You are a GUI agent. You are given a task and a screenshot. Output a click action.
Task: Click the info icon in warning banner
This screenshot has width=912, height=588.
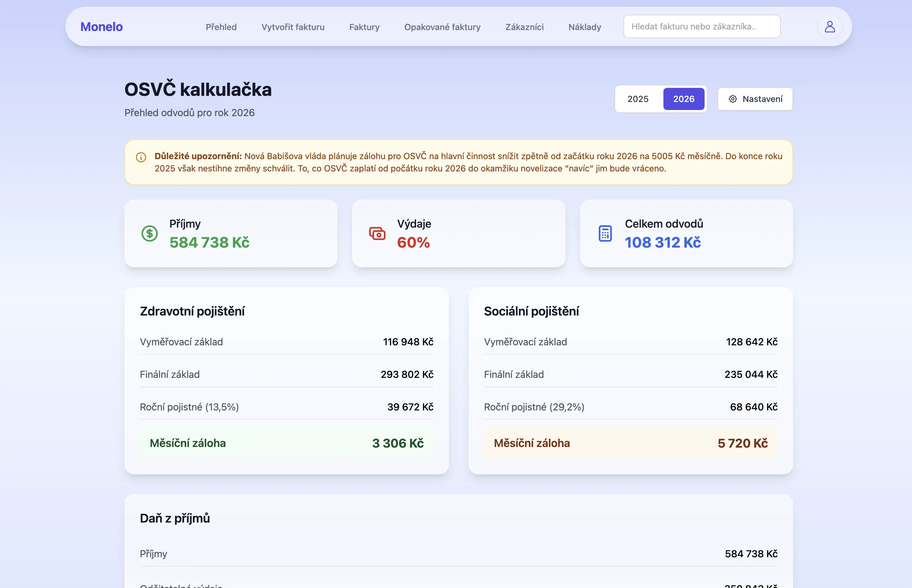point(141,157)
